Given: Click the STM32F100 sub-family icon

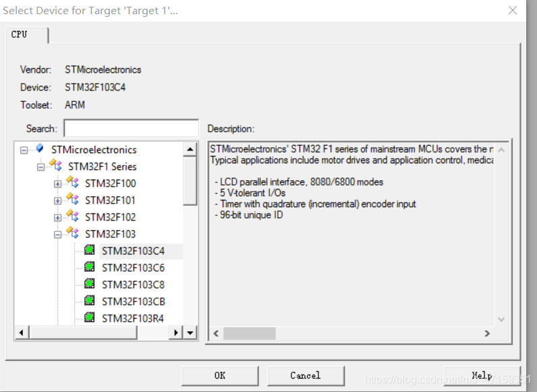Looking at the screenshot, I should [73, 181].
